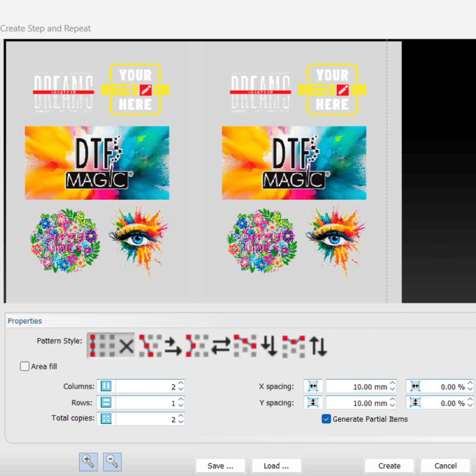Click the Y spacing mm value field
Screen dimensions: 476x476
(357, 403)
